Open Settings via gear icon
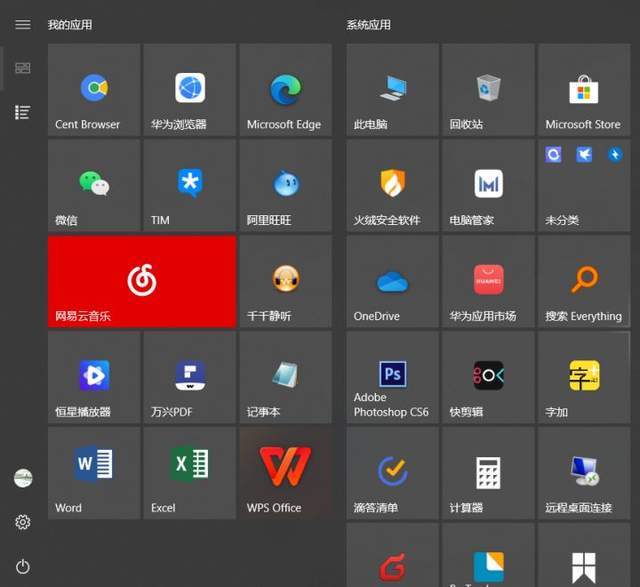The height and width of the screenshot is (587, 640). tap(23, 522)
